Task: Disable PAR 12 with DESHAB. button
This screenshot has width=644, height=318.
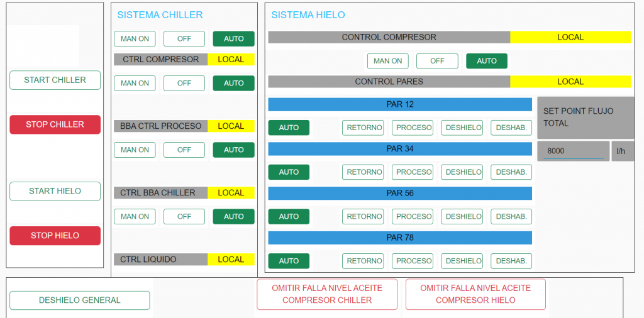Action: [512, 128]
